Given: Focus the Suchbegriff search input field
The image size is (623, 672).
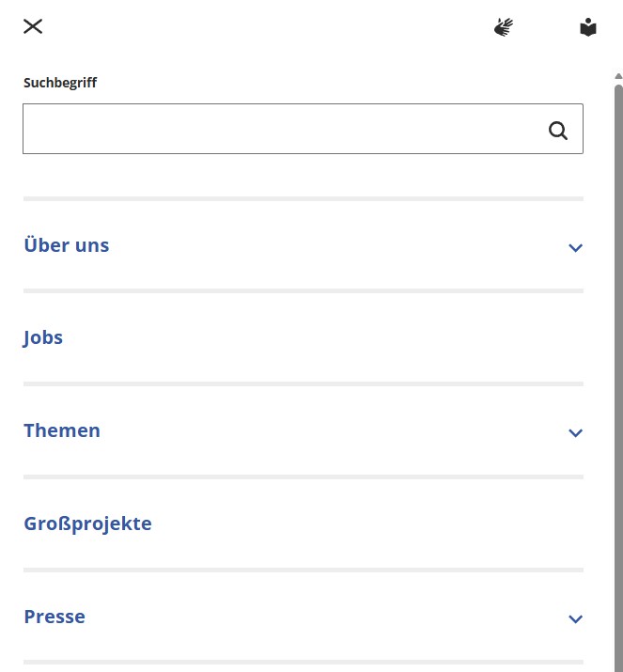Looking at the screenshot, I should tap(282, 129).
